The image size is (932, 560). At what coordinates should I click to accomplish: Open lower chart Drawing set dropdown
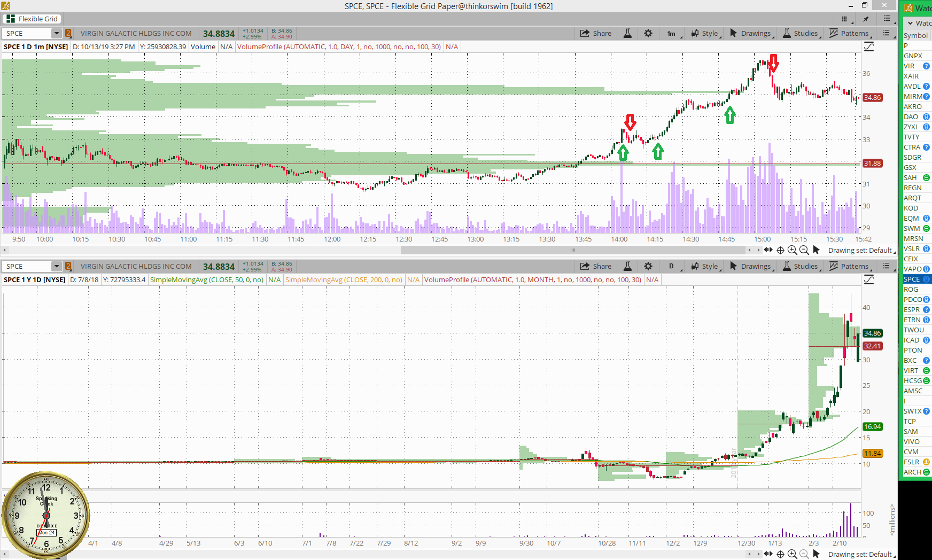pos(861,554)
